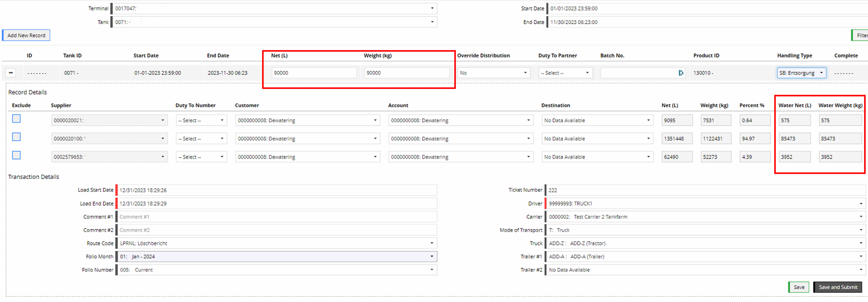Tick the Exclude checkbox for supplier 0002579653
Screen dimensions: 868x302
coord(16,155)
